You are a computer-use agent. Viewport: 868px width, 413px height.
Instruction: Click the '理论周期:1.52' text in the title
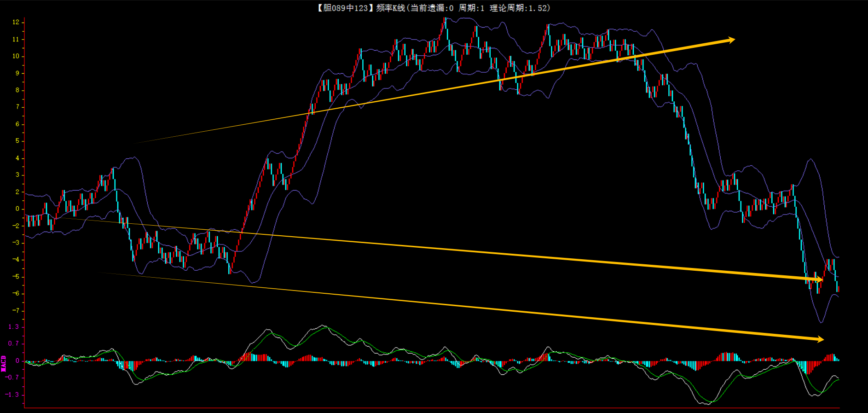point(520,8)
